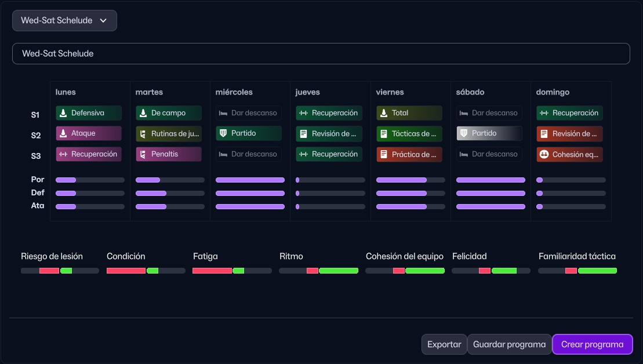
Task: Click the Fatiga indicator bar
Action: point(232,271)
